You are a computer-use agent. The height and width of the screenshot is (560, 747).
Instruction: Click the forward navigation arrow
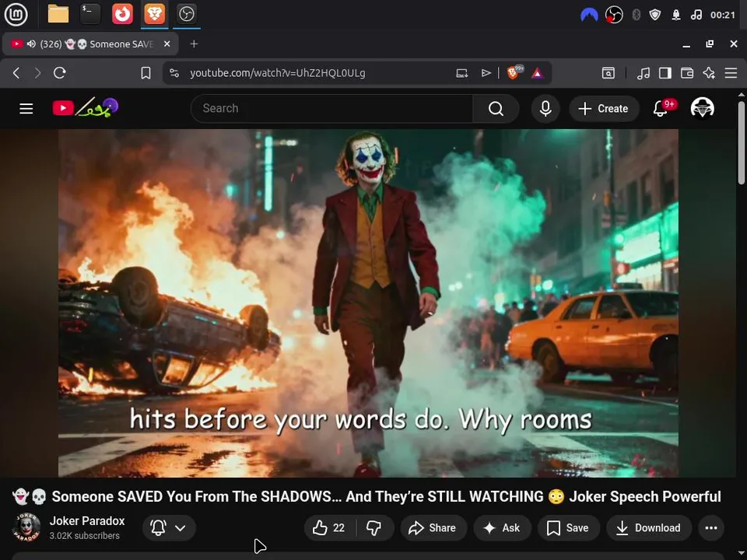pos(37,73)
